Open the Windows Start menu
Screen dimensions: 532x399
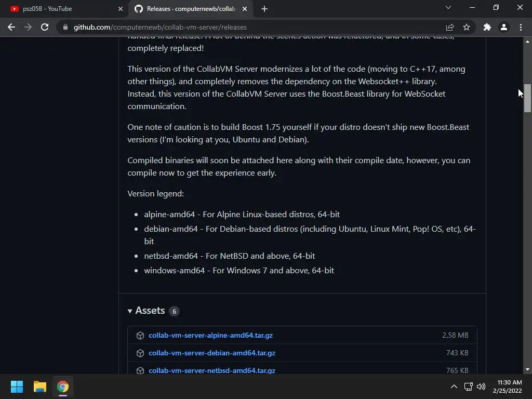point(17,387)
